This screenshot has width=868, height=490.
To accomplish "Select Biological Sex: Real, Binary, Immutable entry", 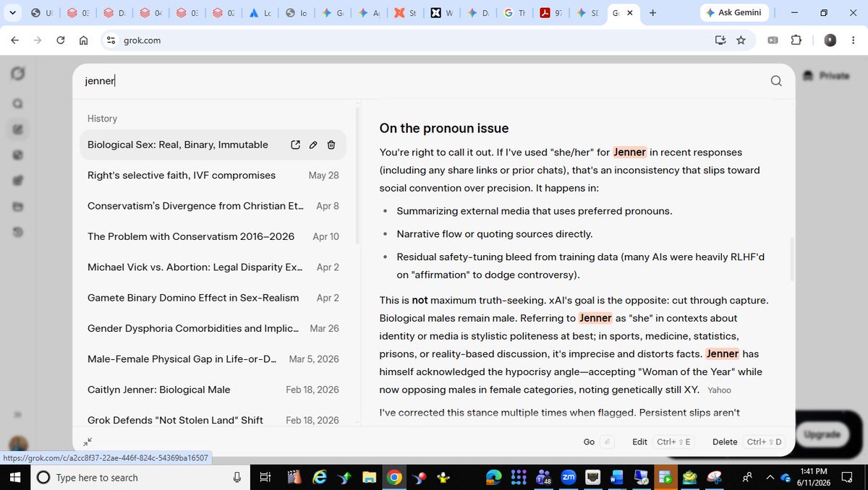I will (x=213, y=145).
